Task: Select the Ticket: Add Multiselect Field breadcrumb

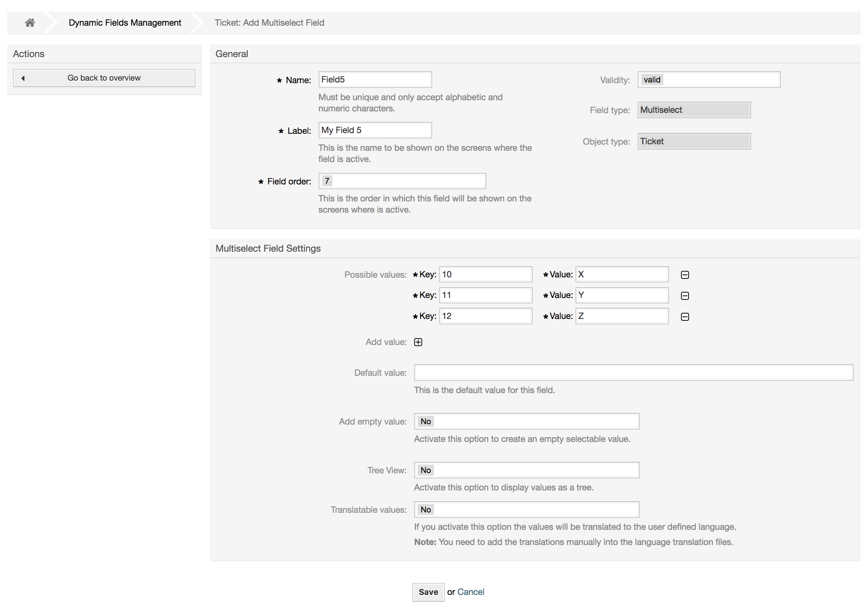Action: click(269, 22)
